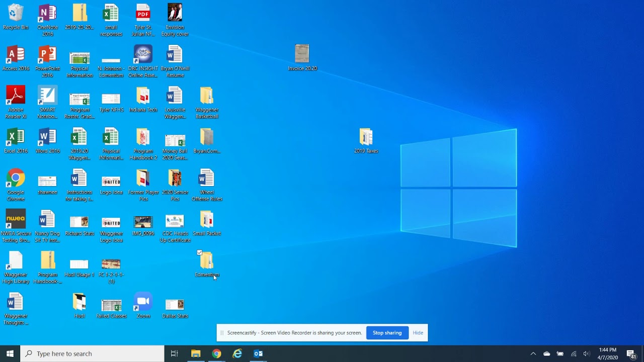Select the Envision Equity cover image
The image size is (644, 362).
tap(175, 20)
